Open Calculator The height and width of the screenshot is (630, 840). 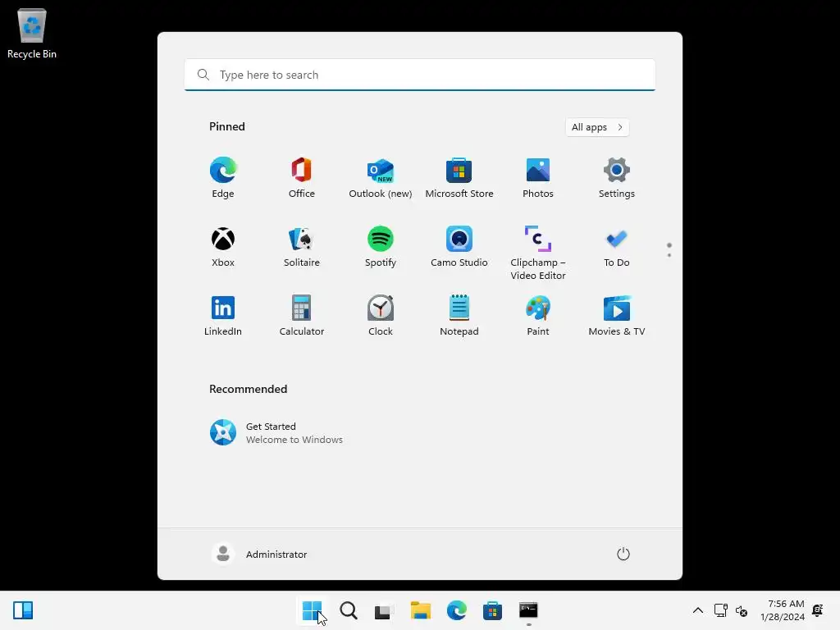pos(302,316)
